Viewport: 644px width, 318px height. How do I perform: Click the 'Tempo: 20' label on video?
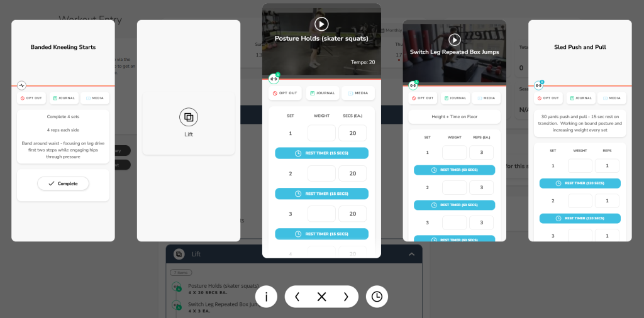tap(363, 62)
